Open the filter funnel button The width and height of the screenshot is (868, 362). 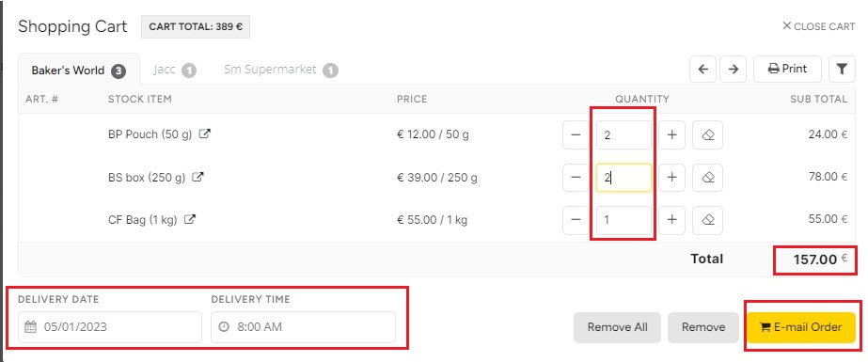click(x=842, y=70)
